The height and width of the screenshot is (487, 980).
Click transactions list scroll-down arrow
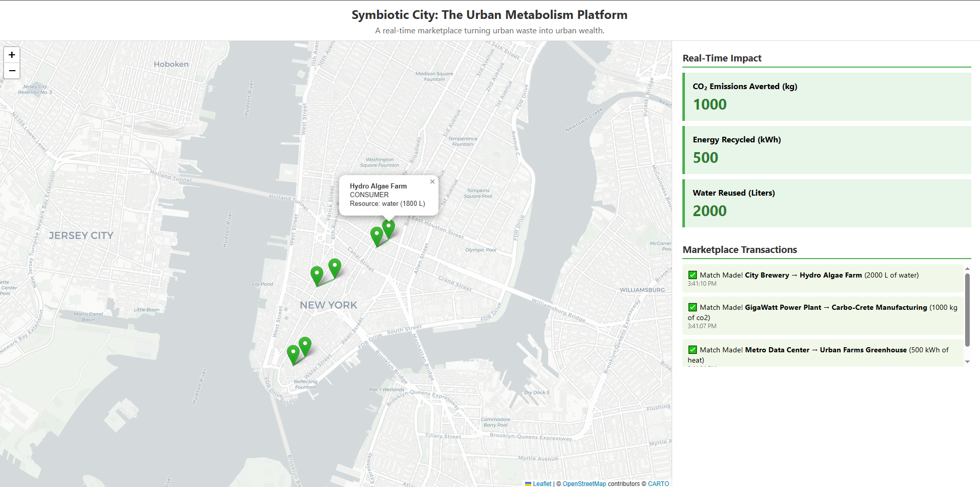(967, 362)
